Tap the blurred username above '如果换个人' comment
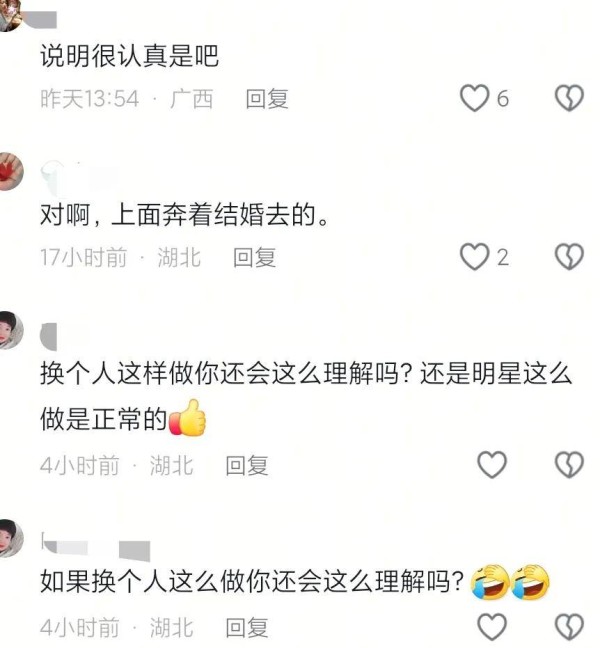600x648 pixels. (96, 548)
